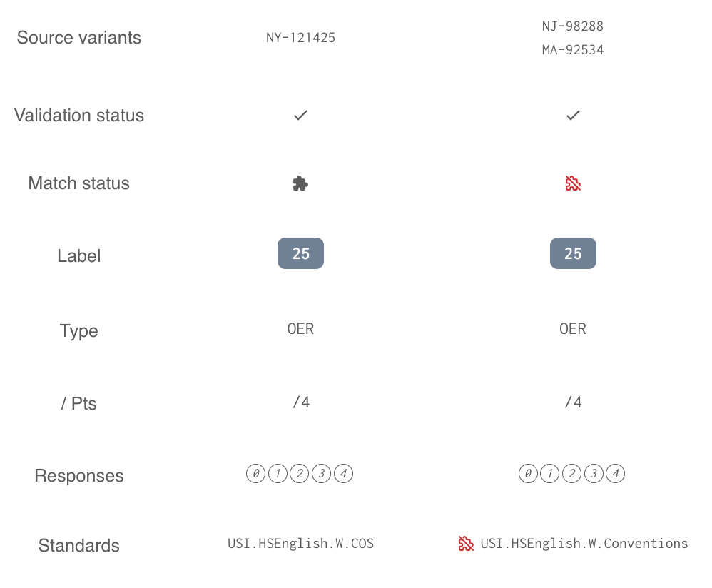Click the red mismatch puzzle icon under Match status
The image size is (712, 588).
point(573,183)
